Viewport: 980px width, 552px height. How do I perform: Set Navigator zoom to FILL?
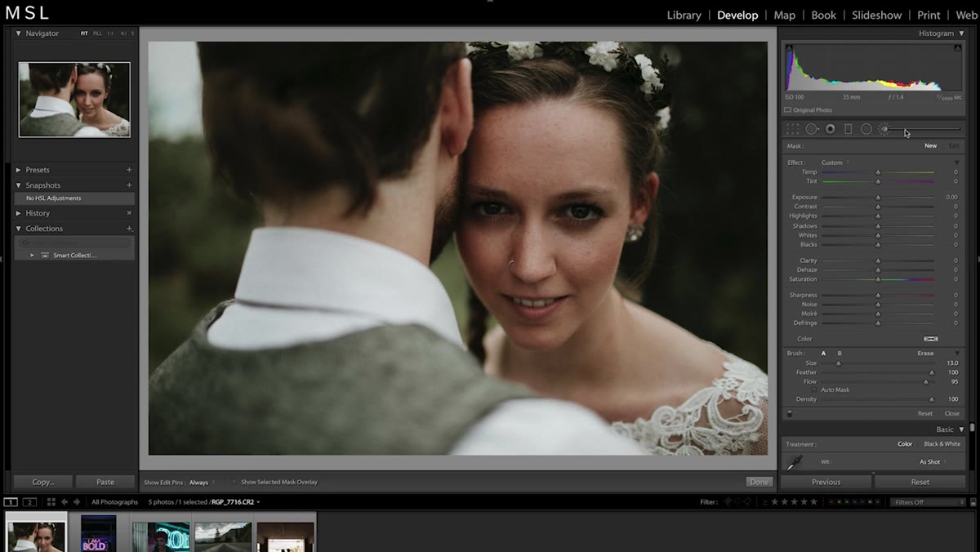coord(97,33)
